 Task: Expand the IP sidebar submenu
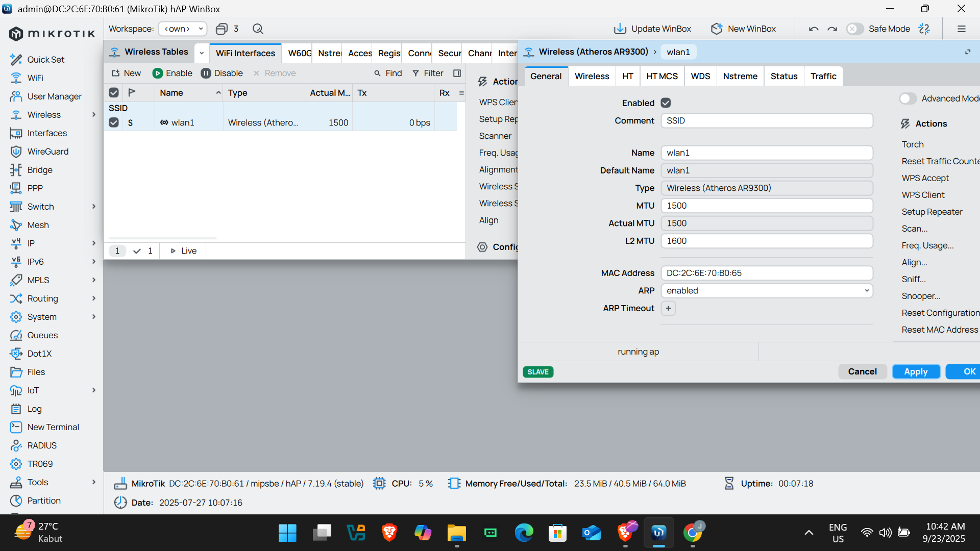[94, 243]
